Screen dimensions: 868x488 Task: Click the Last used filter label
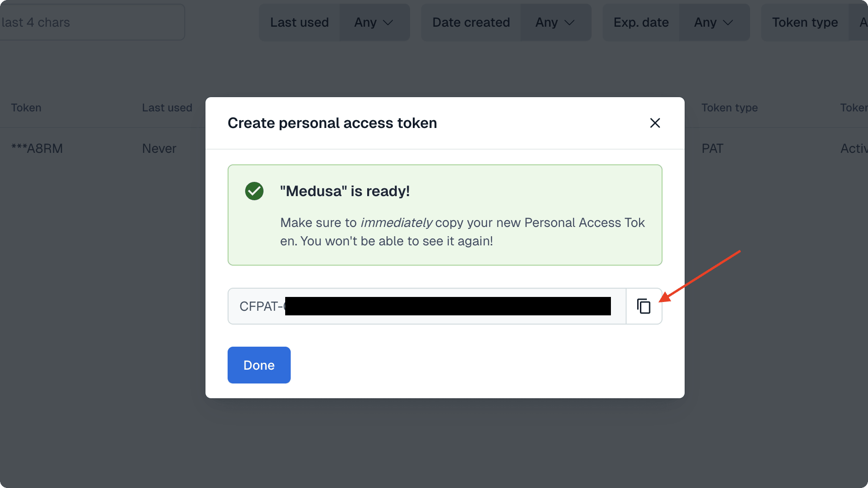point(299,22)
